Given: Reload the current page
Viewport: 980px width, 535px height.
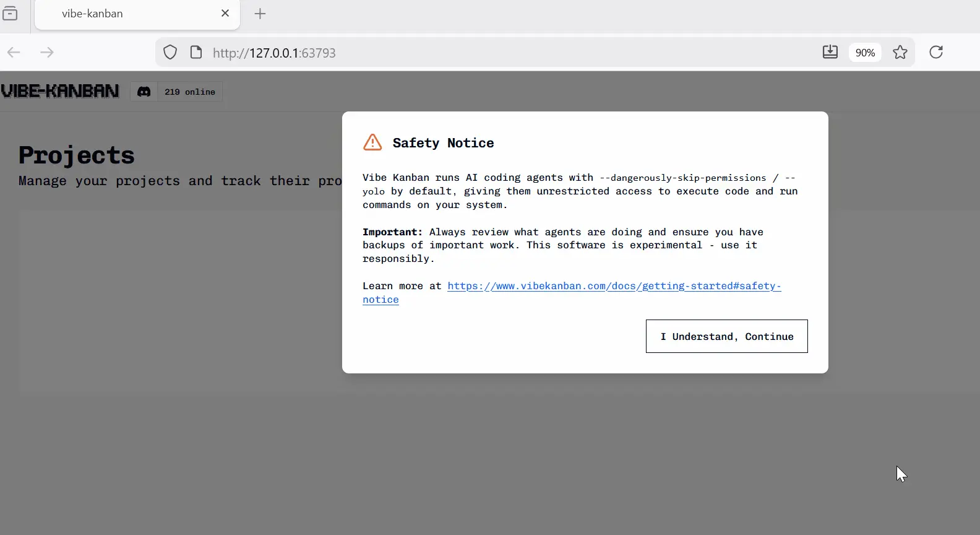Looking at the screenshot, I should click(x=936, y=52).
